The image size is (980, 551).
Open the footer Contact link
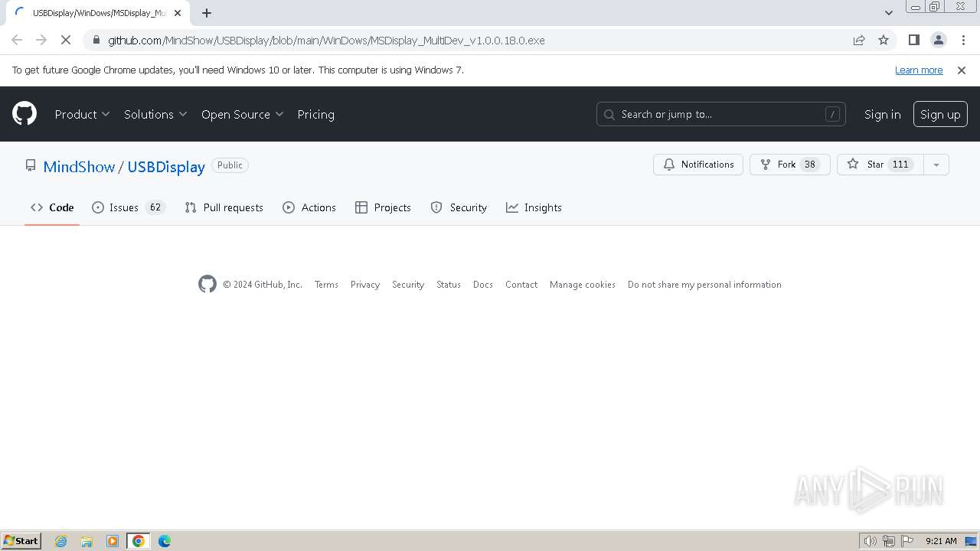click(x=521, y=285)
